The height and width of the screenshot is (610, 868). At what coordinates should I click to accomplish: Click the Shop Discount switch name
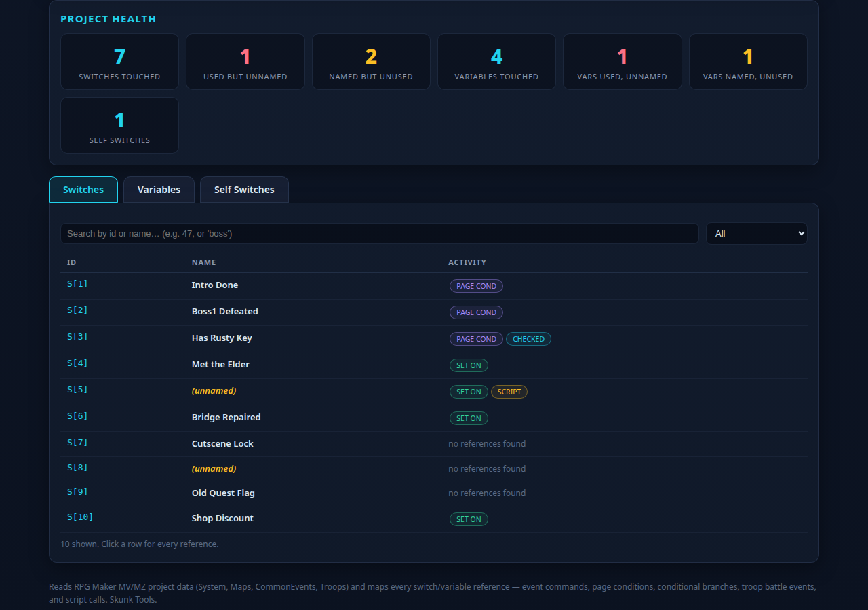(x=222, y=518)
